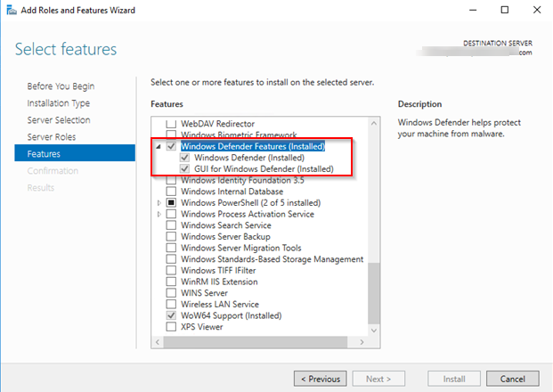Select the WebDAV Redirector checkbox
The height and width of the screenshot is (392, 553).
(x=172, y=123)
